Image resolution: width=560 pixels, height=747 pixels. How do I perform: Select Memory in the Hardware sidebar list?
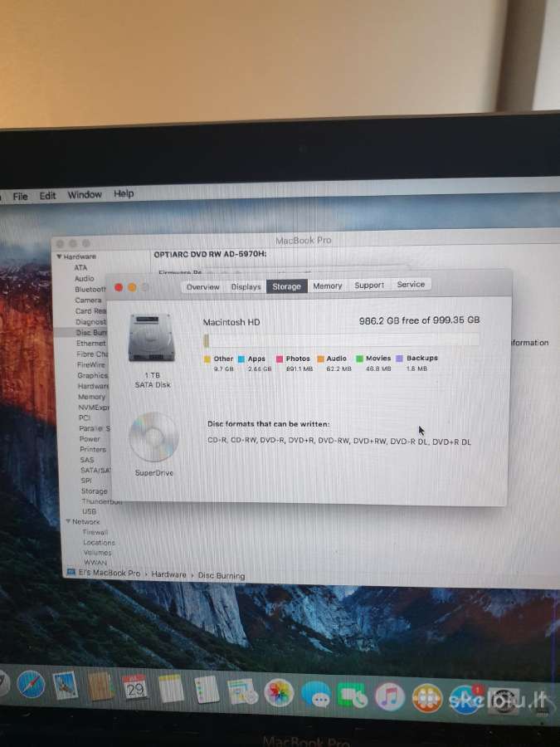click(91, 397)
